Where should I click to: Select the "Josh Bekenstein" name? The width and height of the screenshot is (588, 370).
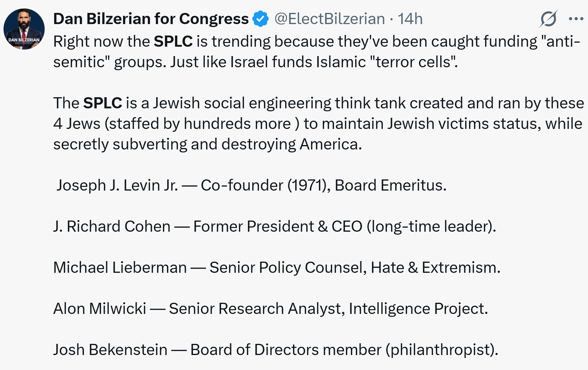tap(110, 350)
